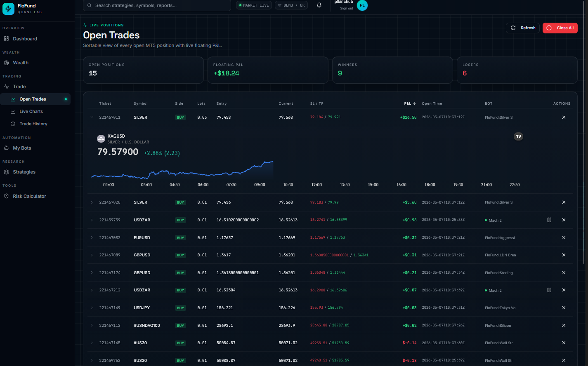Sign out of the account
Image resolution: width=588 pixels, height=366 pixels.
tap(347, 8)
